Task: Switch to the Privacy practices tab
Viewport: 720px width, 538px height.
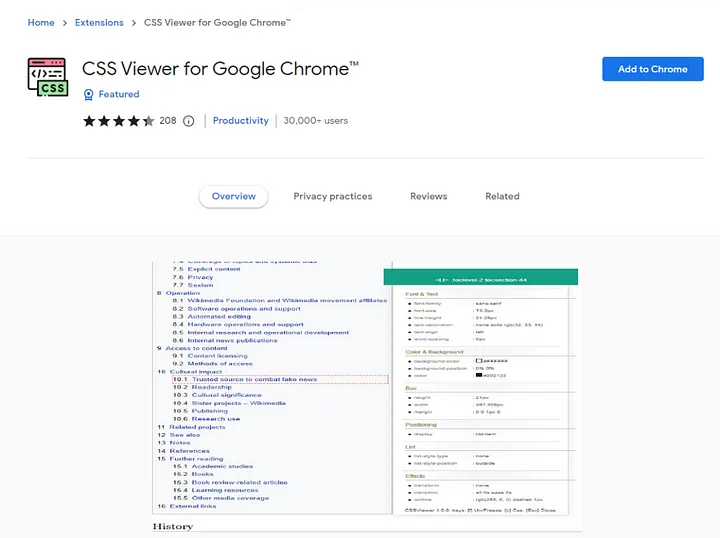Action: [333, 196]
